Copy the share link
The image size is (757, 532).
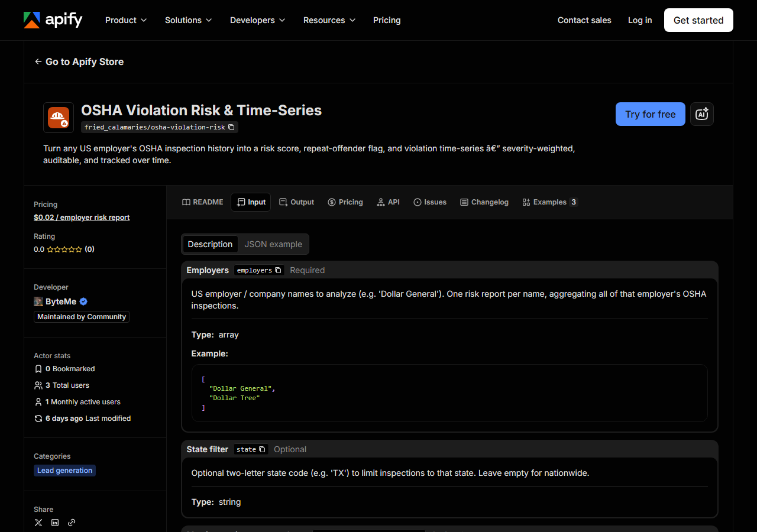[72, 523]
